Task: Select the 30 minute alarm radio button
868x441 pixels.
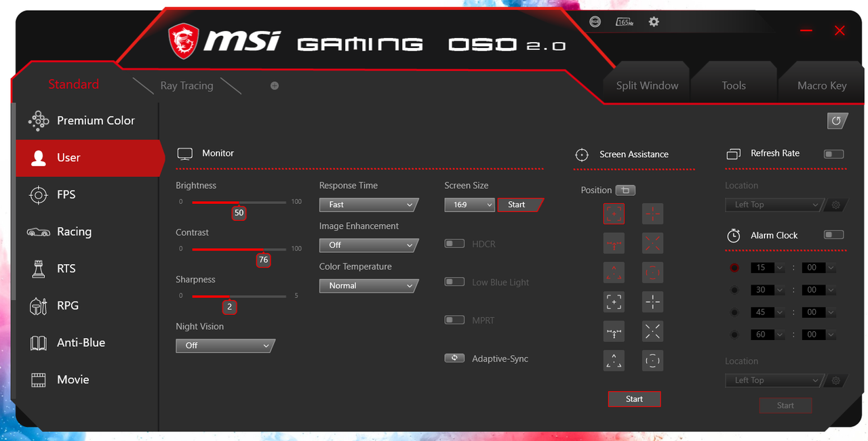Action: pos(734,290)
